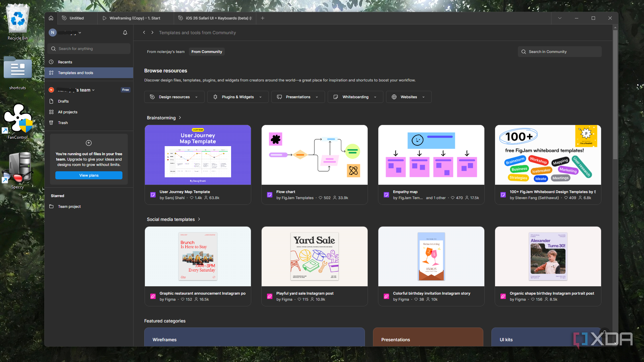Image resolution: width=644 pixels, height=362 pixels.
Task: Open tab list dropdown in title bar
Action: point(560,18)
